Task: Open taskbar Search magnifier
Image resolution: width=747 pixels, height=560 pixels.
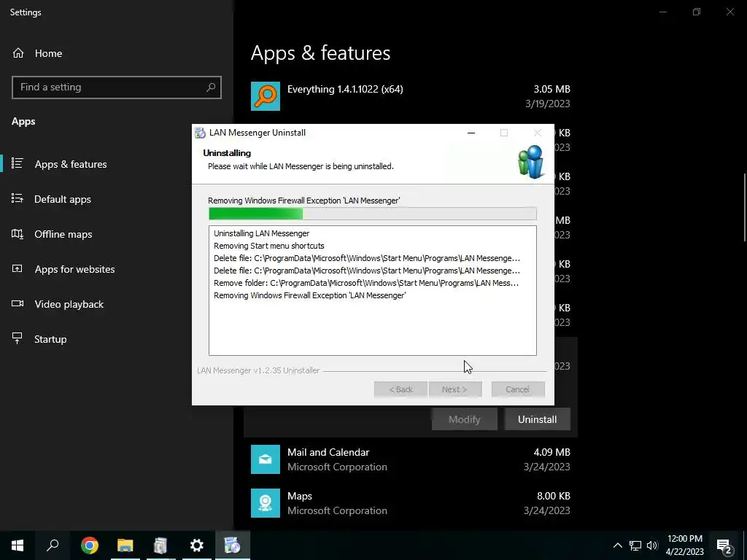Action: (x=53, y=545)
